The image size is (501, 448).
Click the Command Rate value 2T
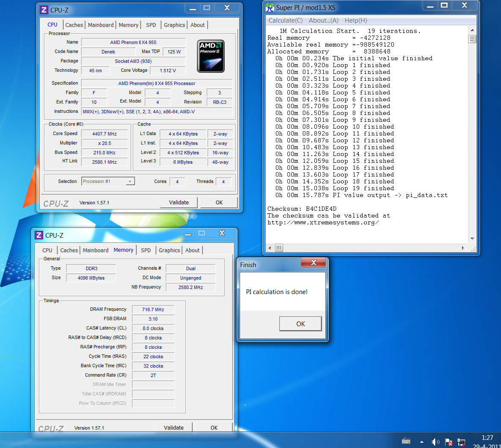(153, 375)
